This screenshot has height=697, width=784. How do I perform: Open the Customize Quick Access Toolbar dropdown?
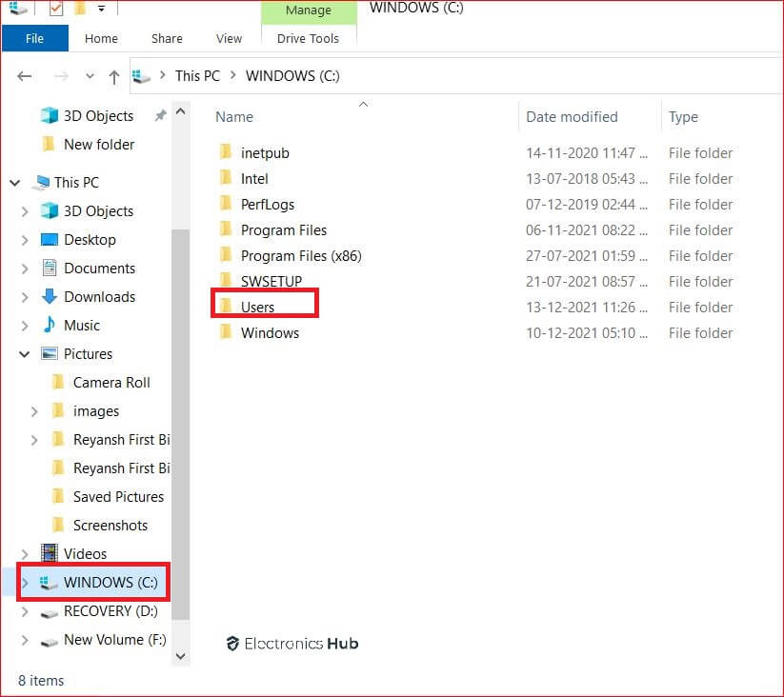coord(102,9)
